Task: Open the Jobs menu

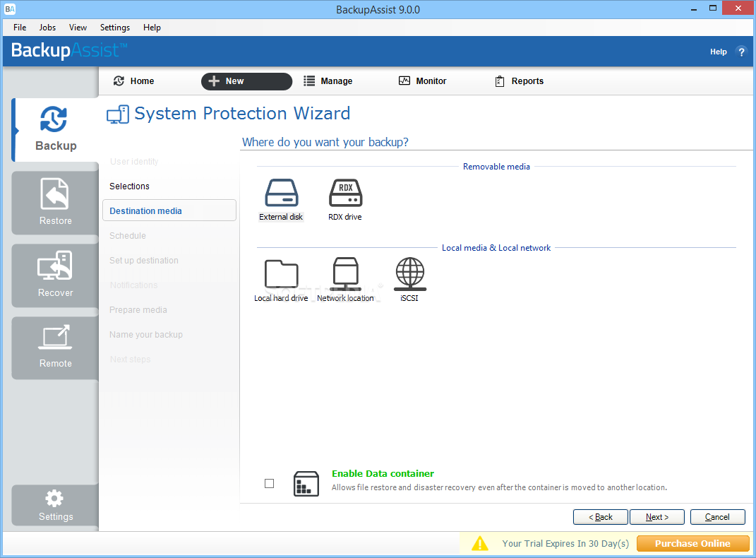Action: point(47,28)
